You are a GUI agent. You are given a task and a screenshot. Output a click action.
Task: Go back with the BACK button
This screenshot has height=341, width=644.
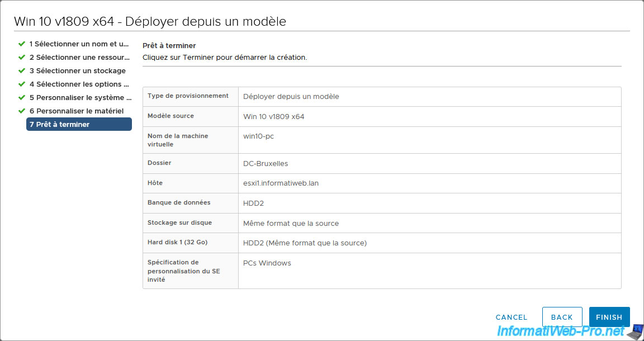click(x=562, y=317)
